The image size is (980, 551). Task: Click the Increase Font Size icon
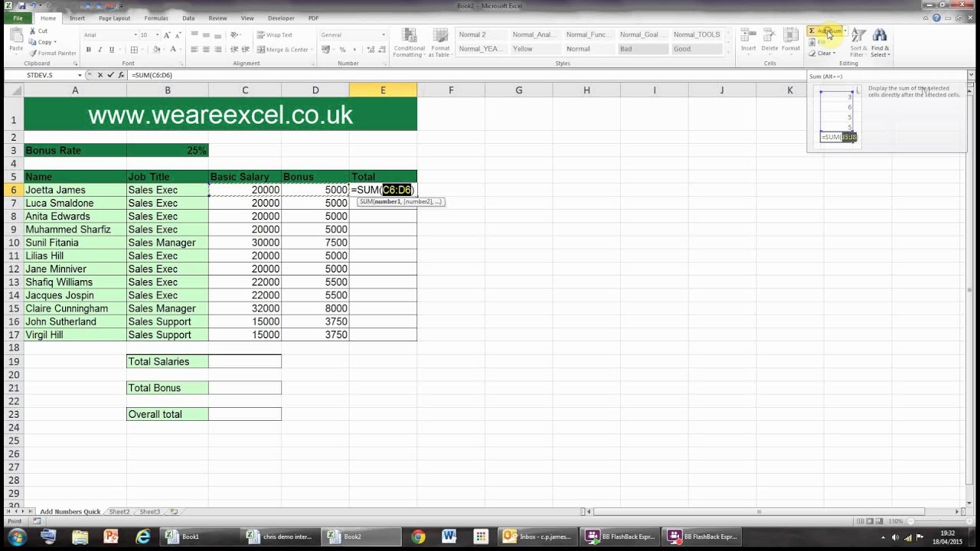tap(165, 34)
